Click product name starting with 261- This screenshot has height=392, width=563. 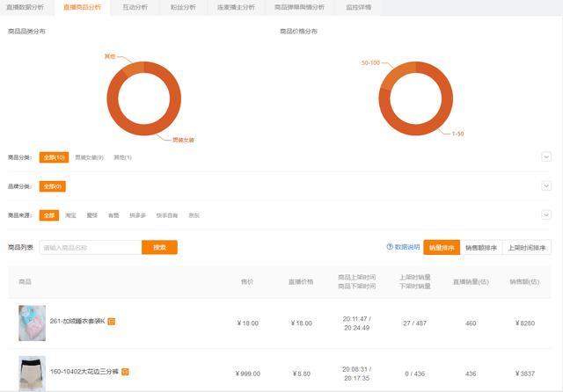(77, 321)
